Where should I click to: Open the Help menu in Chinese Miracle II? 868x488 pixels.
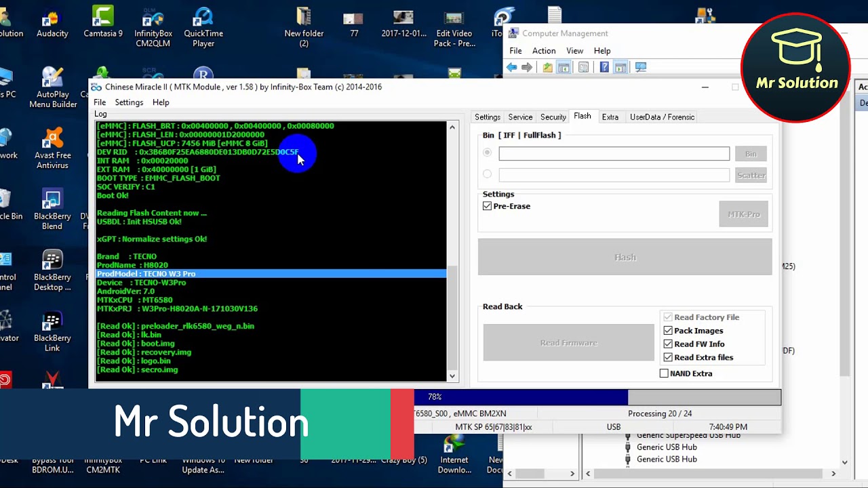coord(161,102)
